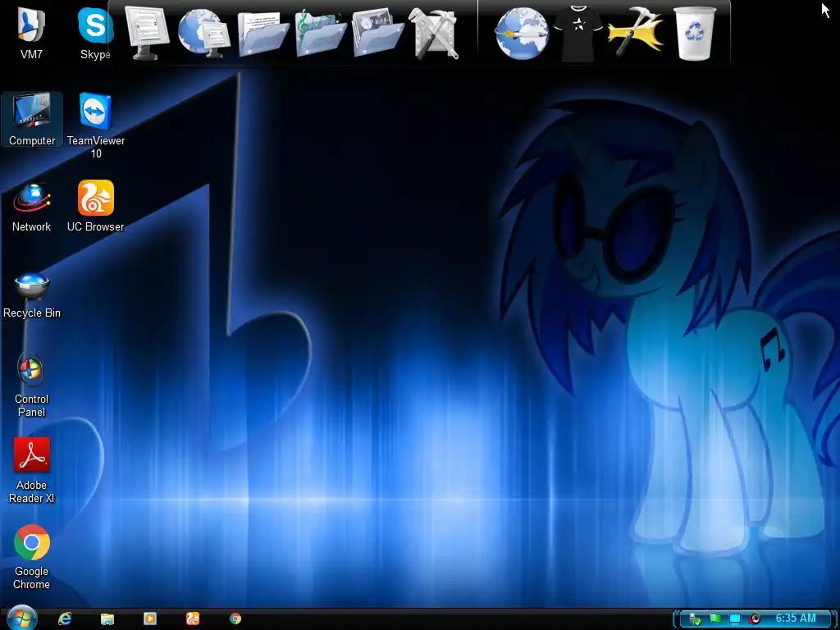Click the cyan monitor tray icon
Image resolution: width=840 pixels, height=630 pixels.
(x=735, y=619)
